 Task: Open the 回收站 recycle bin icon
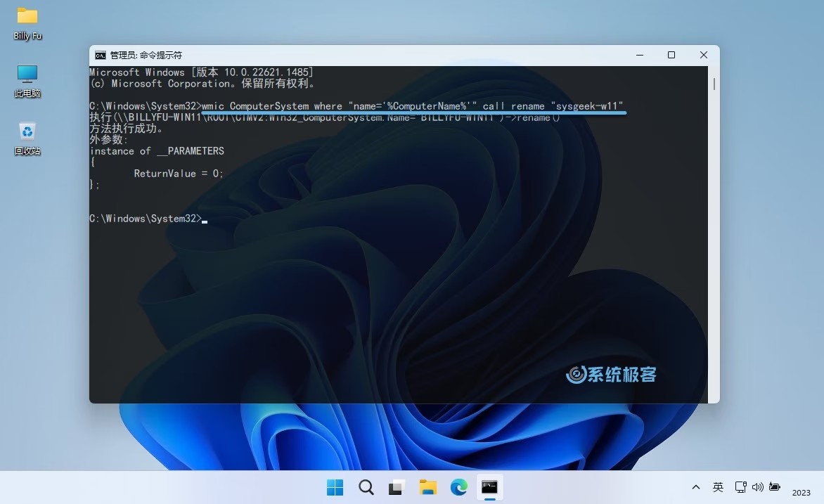27,138
